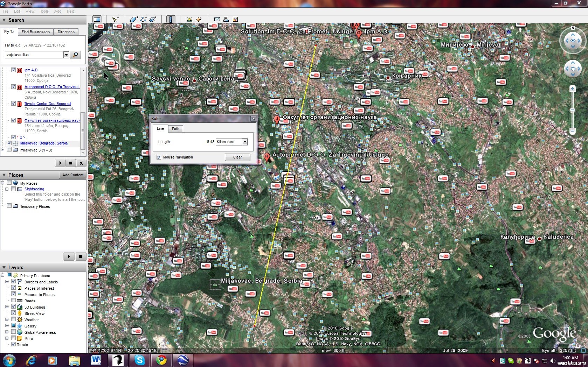Image resolution: width=588 pixels, height=367 pixels.
Task: Clear search results with the X button
Action: coord(81,163)
